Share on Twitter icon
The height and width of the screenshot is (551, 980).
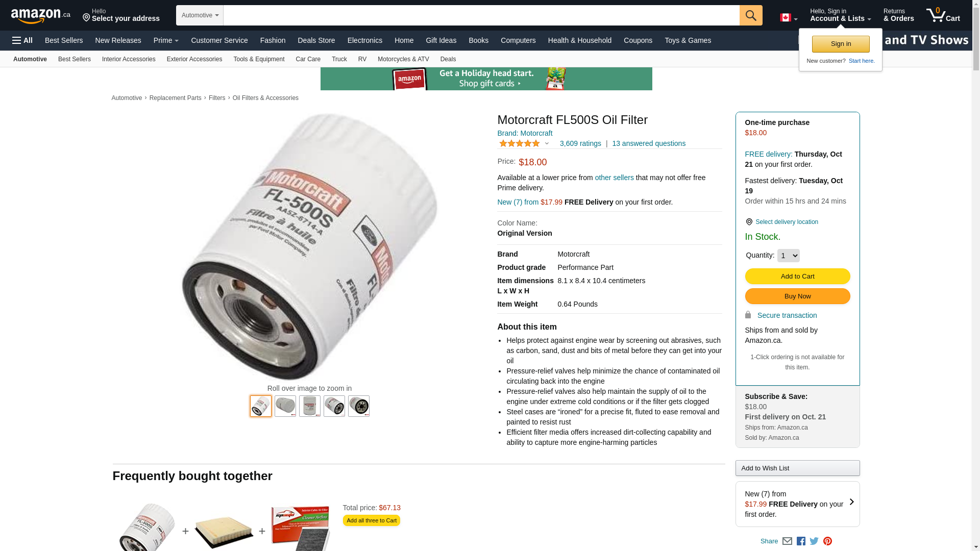814,541
